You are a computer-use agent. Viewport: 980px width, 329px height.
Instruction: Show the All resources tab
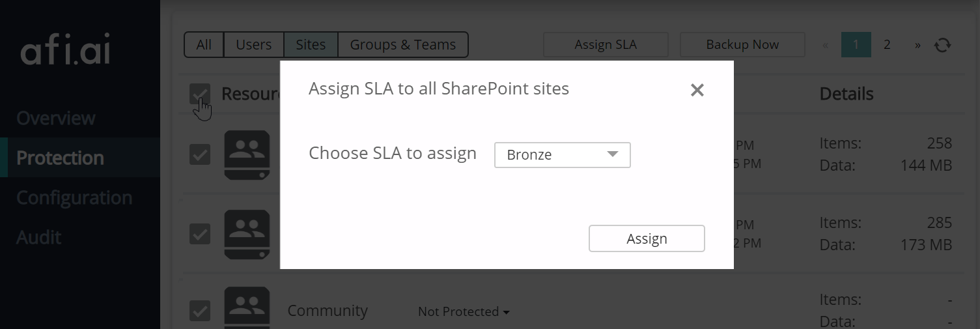(x=204, y=45)
